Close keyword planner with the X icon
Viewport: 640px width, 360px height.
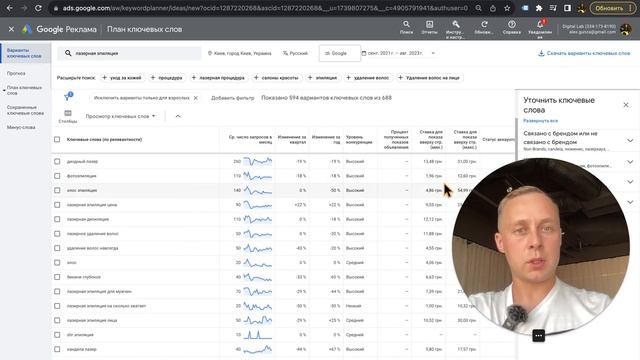point(11,29)
